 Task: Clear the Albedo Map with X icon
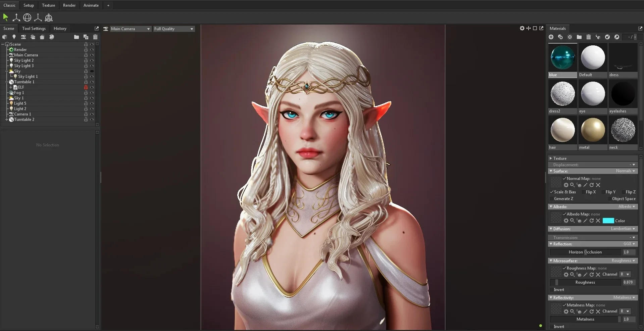(x=598, y=221)
